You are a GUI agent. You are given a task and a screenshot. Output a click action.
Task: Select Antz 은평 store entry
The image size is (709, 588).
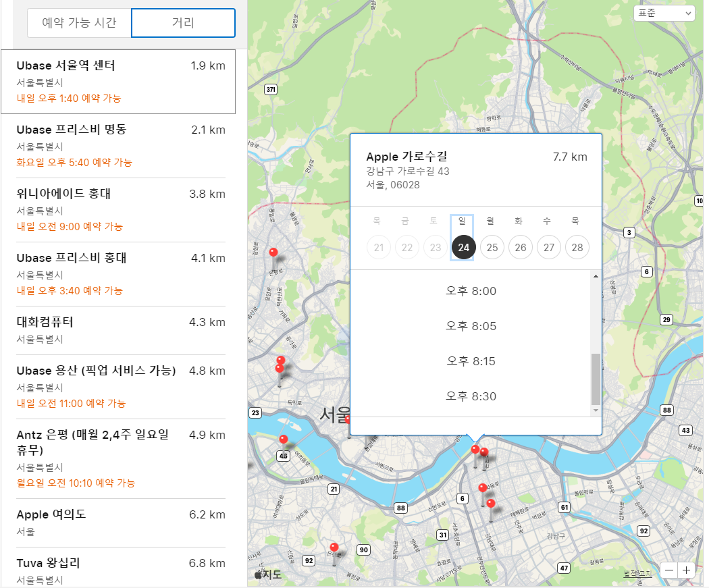pyautogui.click(x=121, y=459)
